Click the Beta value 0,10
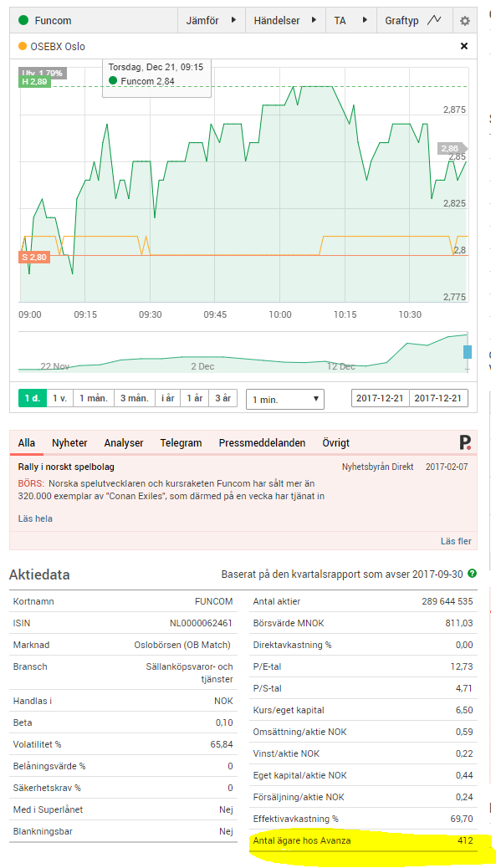The height and width of the screenshot is (868, 496). [224, 722]
